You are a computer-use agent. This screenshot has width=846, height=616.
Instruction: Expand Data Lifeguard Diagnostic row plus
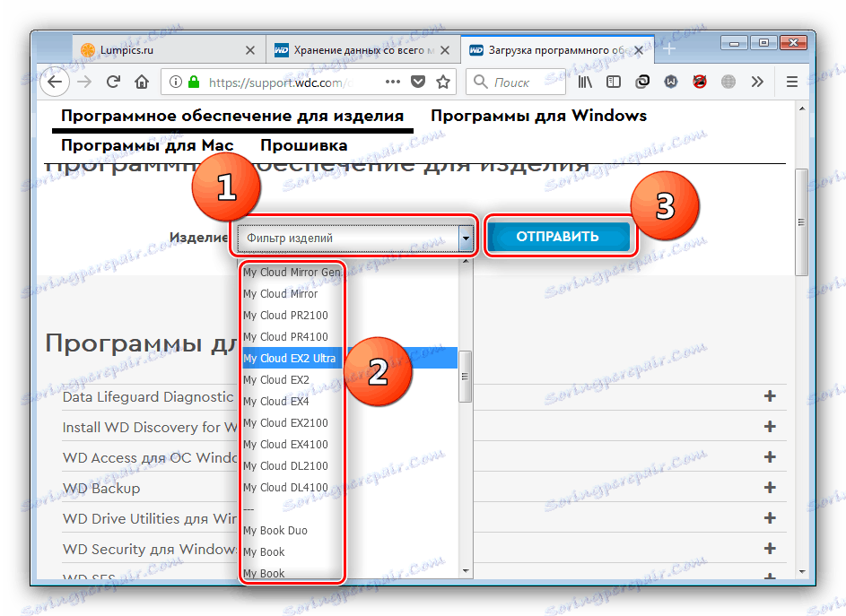click(x=770, y=396)
